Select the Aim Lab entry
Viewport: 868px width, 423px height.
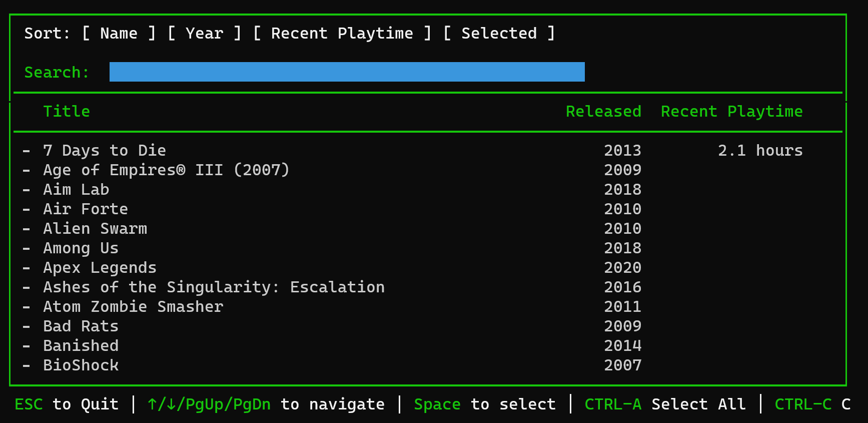tap(413, 189)
